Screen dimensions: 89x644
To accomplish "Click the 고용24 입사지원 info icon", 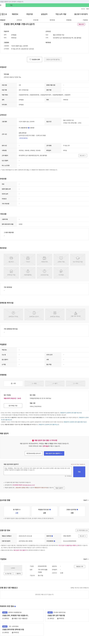I will (x=77, y=509).
